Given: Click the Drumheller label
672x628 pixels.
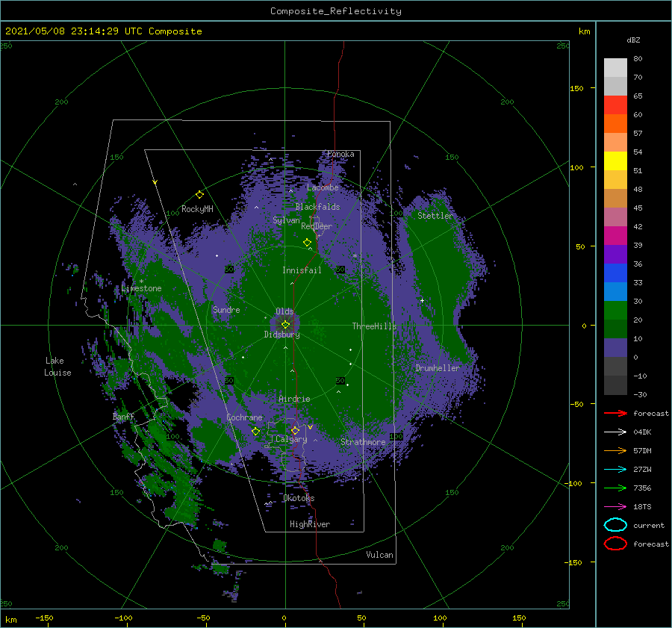Looking at the screenshot, I should [438, 368].
